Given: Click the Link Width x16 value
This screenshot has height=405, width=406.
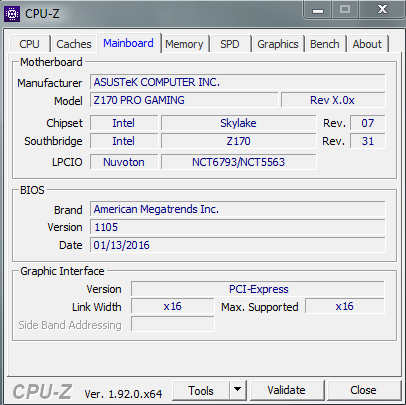Looking at the screenshot, I should [x=173, y=306].
